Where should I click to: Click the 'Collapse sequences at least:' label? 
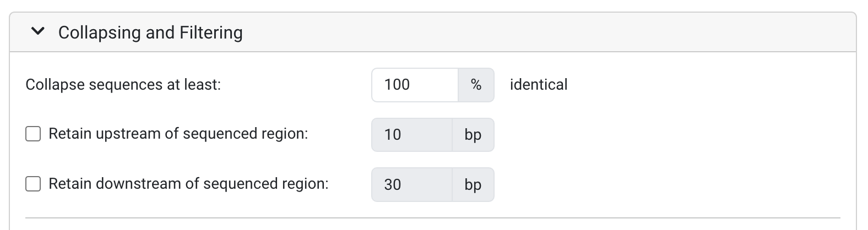pos(123,85)
